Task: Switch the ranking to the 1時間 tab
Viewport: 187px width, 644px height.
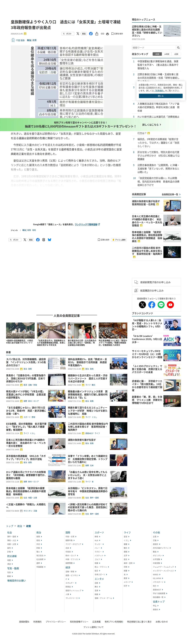Action: [x=157, y=54]
